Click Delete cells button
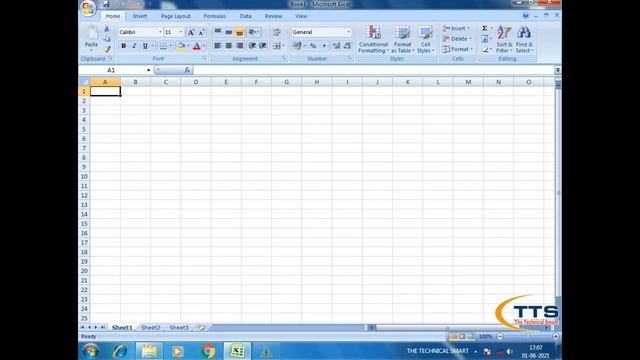The image size is (640, 360). click(x=457, y=39)
